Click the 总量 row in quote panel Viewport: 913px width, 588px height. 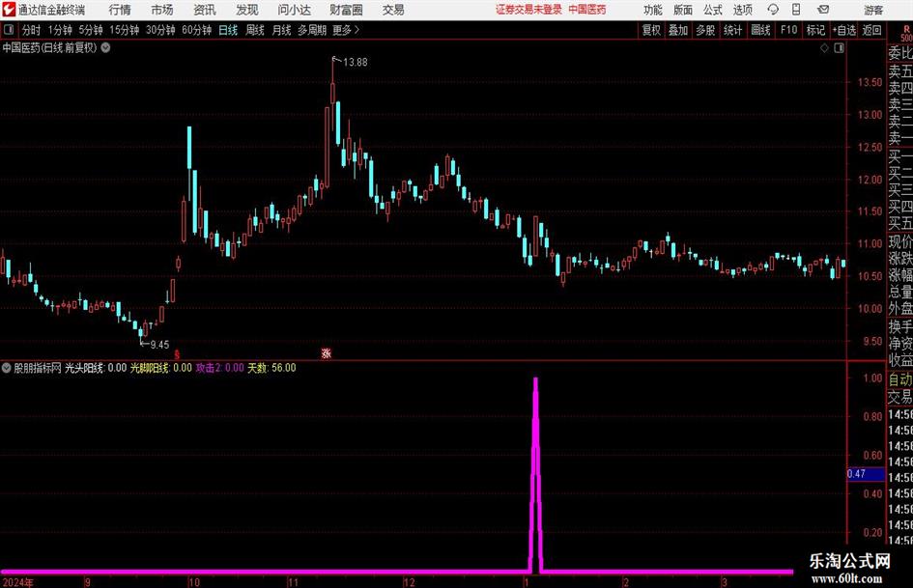(899, 292)
